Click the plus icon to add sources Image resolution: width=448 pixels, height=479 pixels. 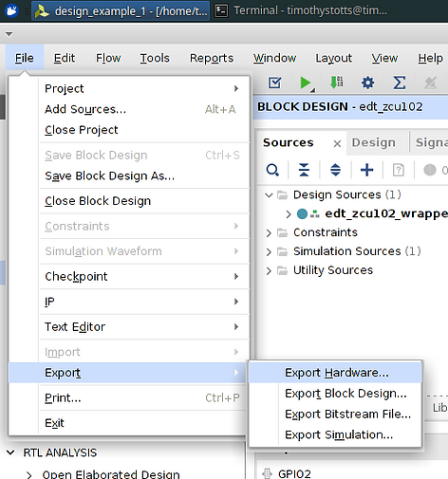tap(366, 170)
